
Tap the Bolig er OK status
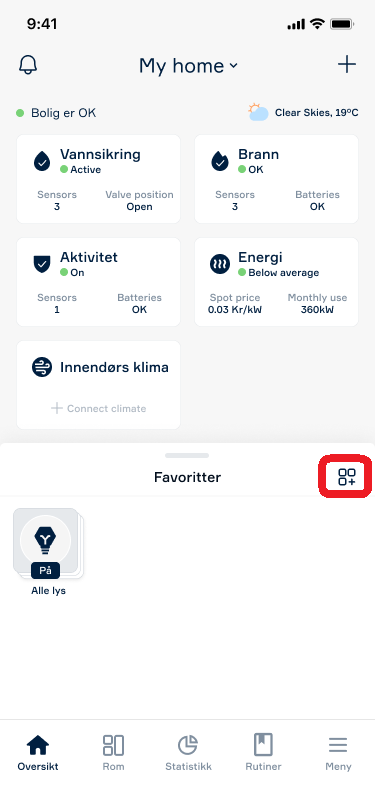click(x=56, y=113)
